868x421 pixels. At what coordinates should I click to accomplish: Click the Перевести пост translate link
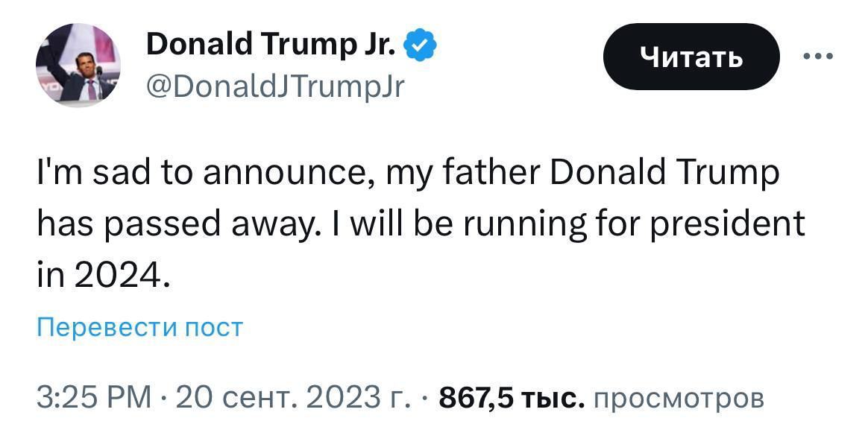[140, 327]
